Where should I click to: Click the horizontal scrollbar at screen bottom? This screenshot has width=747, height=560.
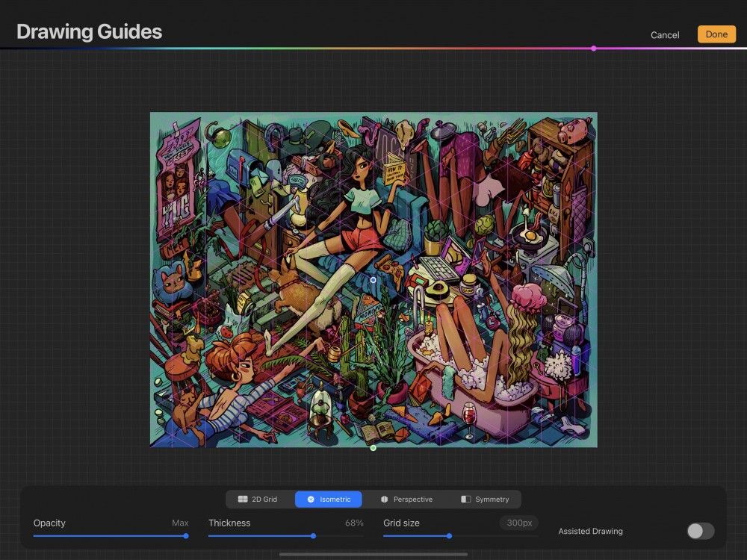373,555
